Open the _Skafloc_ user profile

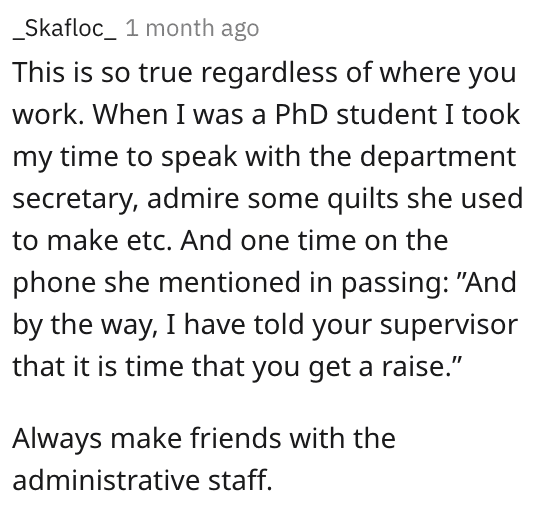pos(65,28)
